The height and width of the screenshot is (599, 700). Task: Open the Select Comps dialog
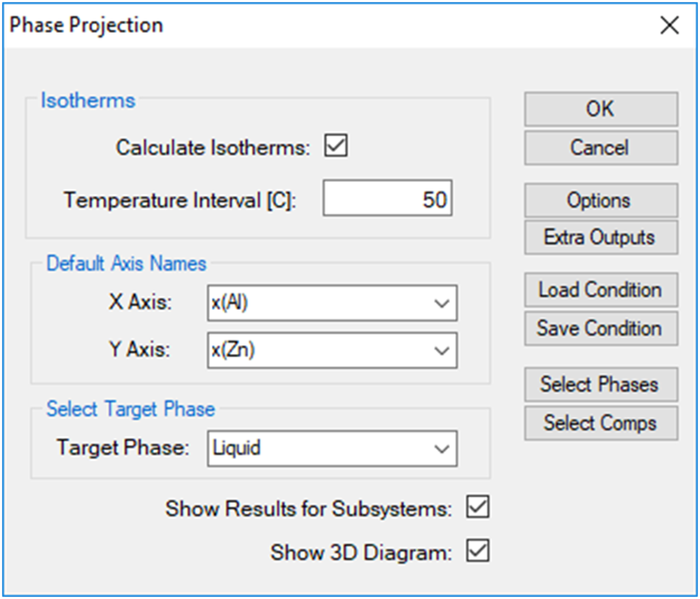[601, 423]
